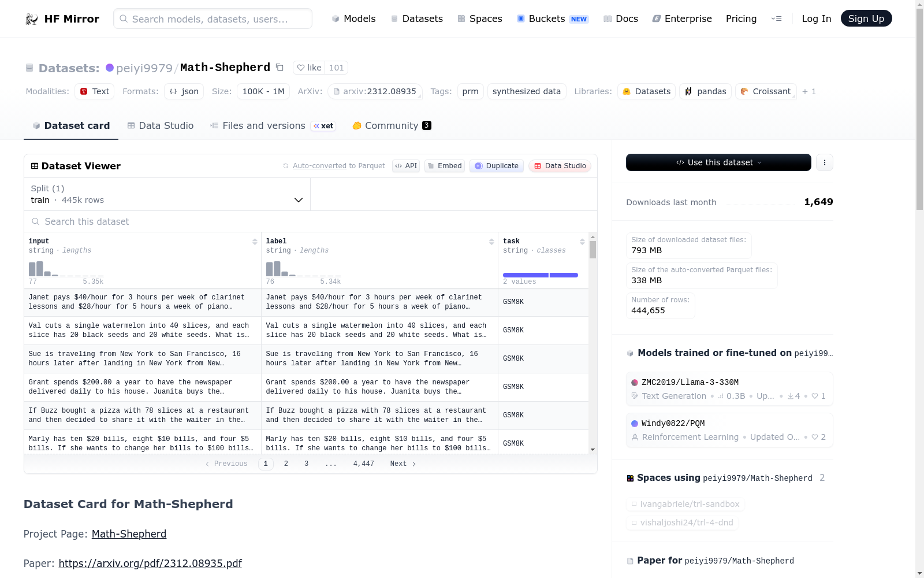Go to Datasets in the top navigation

click(417, 18)
